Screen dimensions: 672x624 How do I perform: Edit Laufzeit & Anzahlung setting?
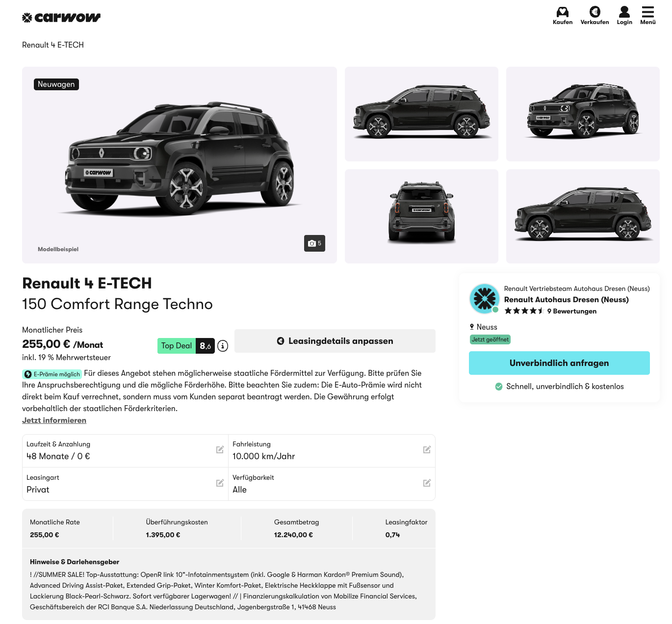220,449
